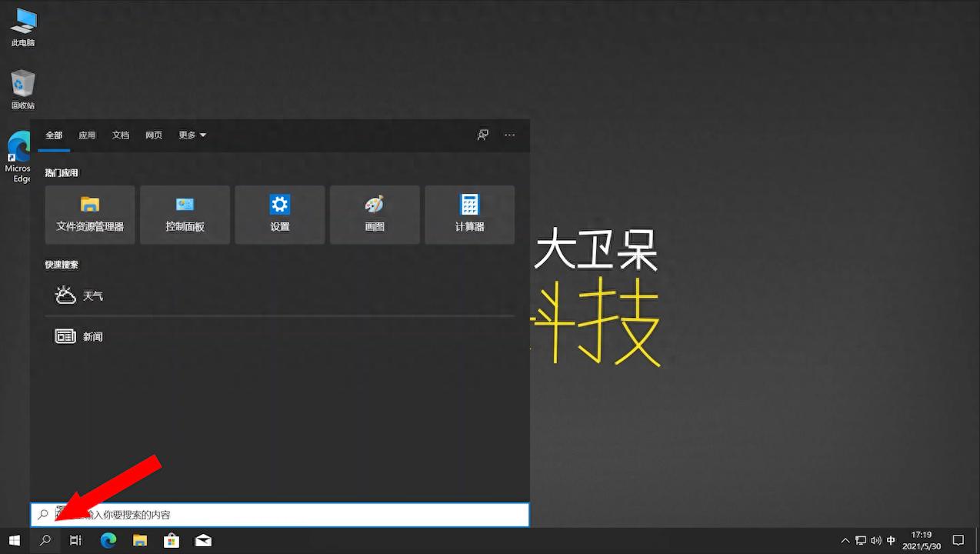Open the Mail app from the taskbar
Screen dimensions: 980x554
(203, 540)
